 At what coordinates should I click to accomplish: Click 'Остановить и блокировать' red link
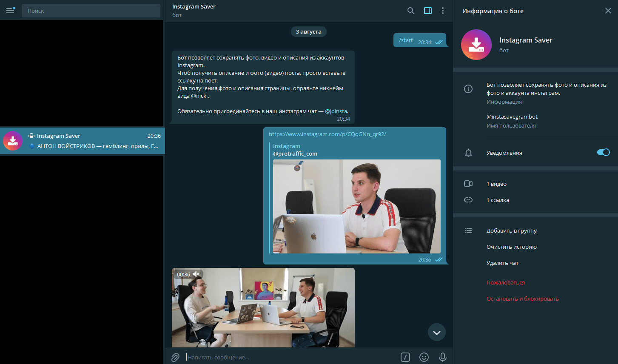click(523, 299)
